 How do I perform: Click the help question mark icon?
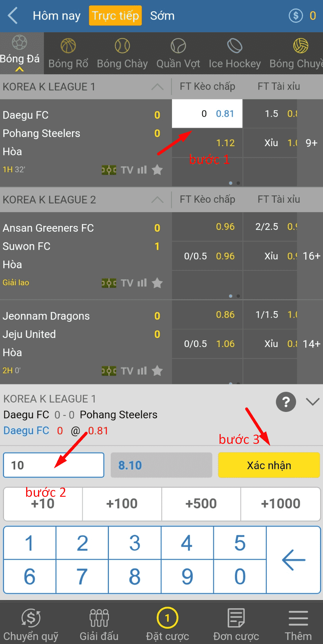point(286,402)
